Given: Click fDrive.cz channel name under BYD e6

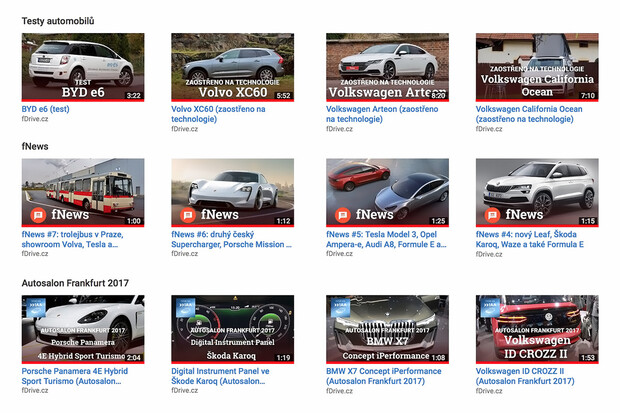Looking at the screenshot, I should click(35, 119).
